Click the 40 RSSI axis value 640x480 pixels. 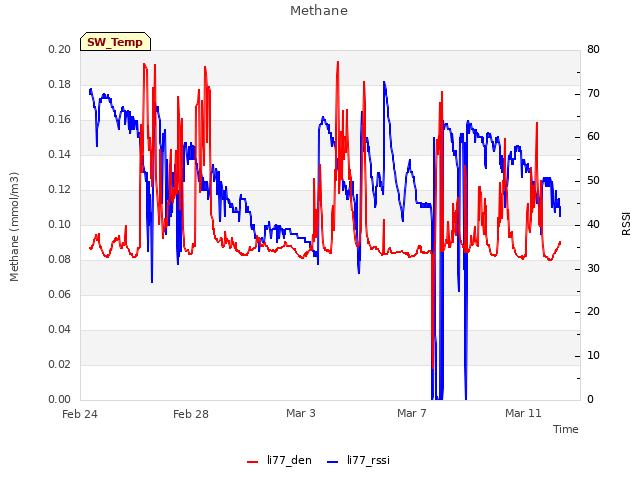pos(593,224)
